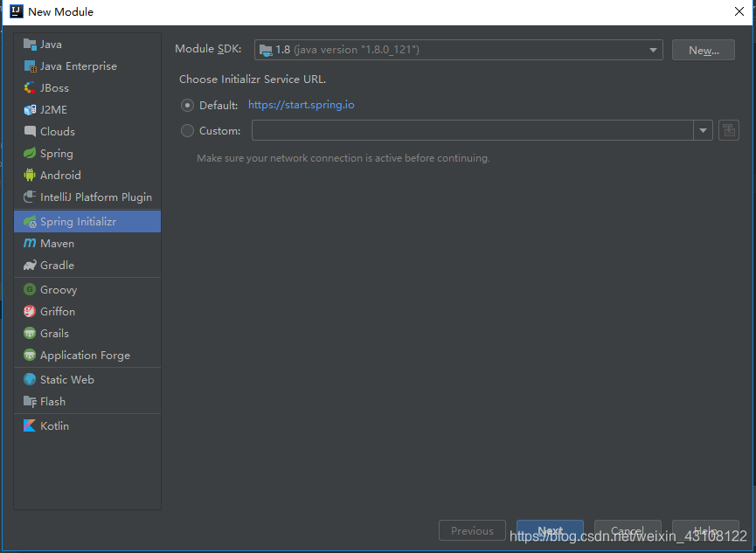Select the Gradle label
The height and width of the screenshot is (553, 756).
[x=58, y=266]
